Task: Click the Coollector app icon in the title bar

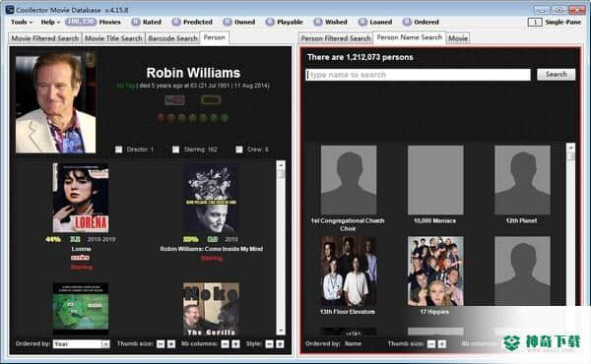Action: tap(10, 10)
